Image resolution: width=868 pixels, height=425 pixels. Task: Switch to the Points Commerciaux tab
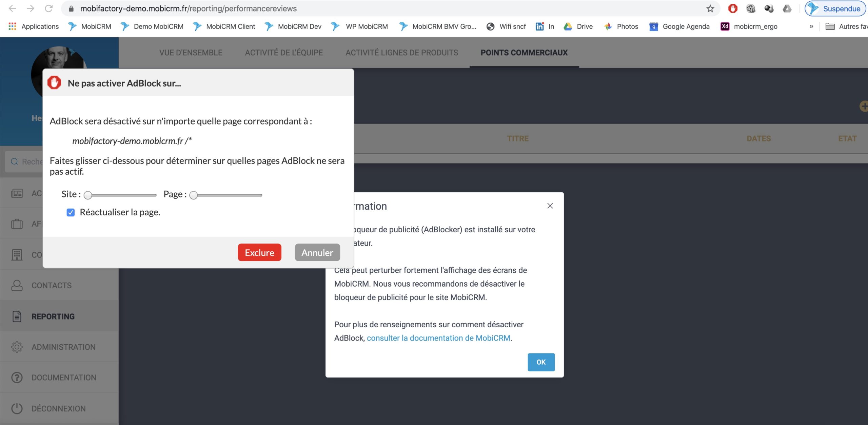point(524,53)
